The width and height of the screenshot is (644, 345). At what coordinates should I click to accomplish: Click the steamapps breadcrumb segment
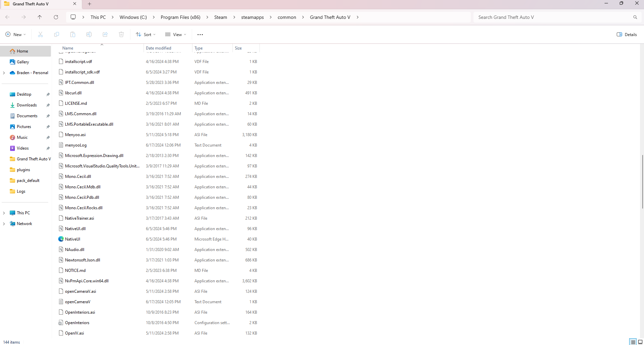click(x=252, y=17)
